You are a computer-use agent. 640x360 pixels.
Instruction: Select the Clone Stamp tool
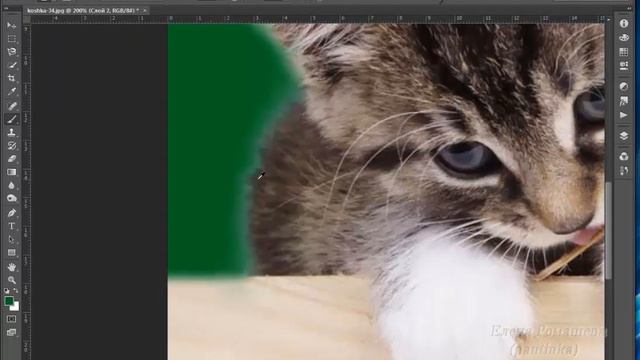[x=11, y=132]
